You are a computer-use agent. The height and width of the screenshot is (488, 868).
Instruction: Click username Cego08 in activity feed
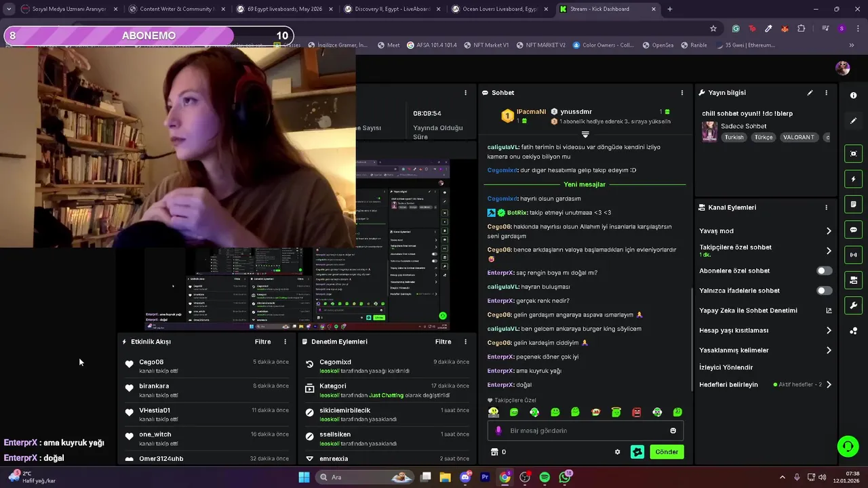coord(151,362)
